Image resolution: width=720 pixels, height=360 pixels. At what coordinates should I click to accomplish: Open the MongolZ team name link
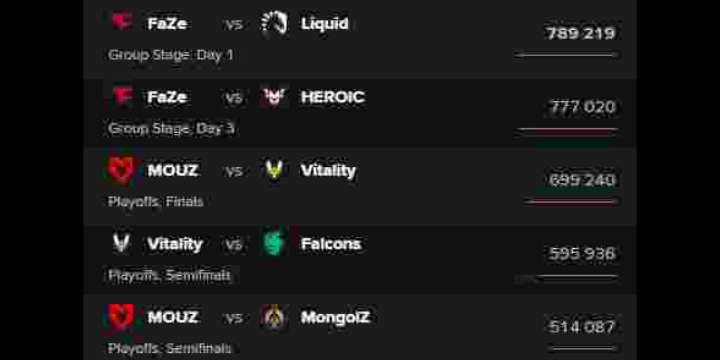click(335, 317)
